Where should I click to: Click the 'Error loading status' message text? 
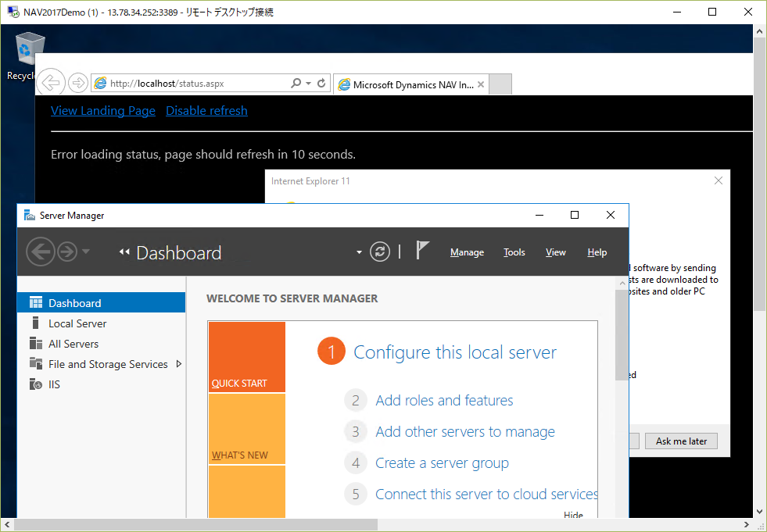tap(203, 155)
